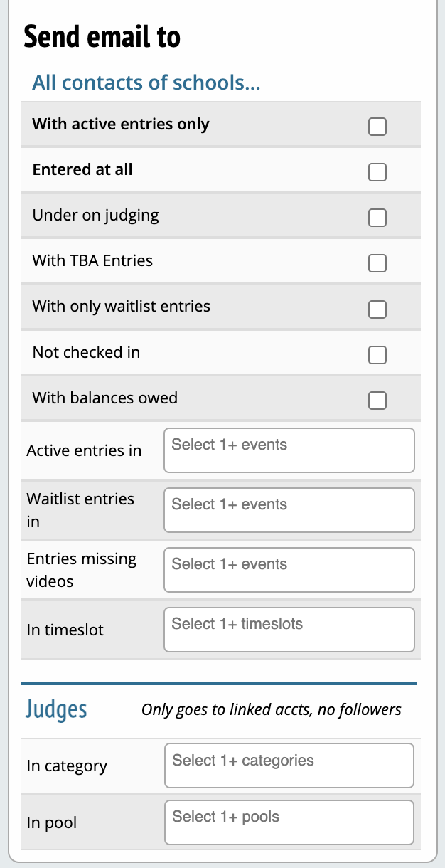Screen dimensions: 445x868
Task: Enable the 'Entered at all' checkbox
Action: point(377,172)
